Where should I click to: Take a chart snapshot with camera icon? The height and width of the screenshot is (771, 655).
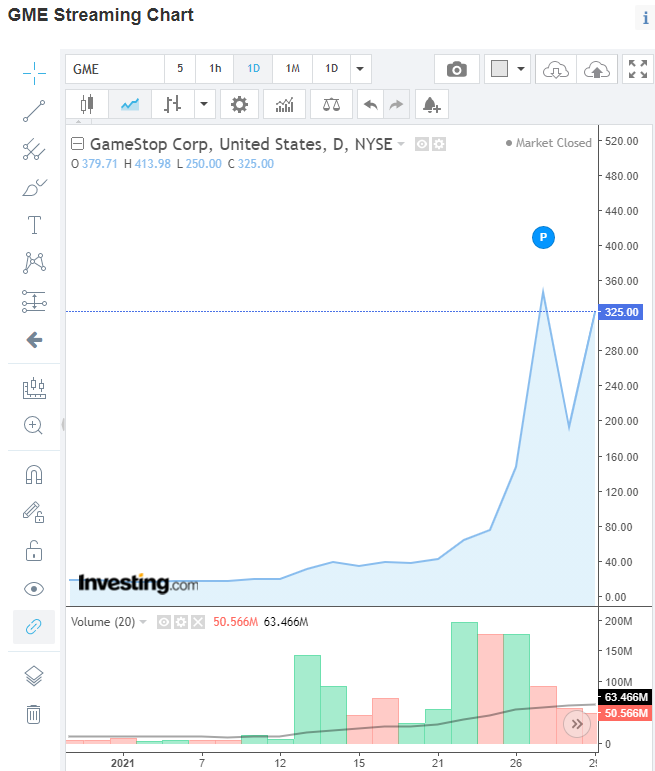point(457,69)
